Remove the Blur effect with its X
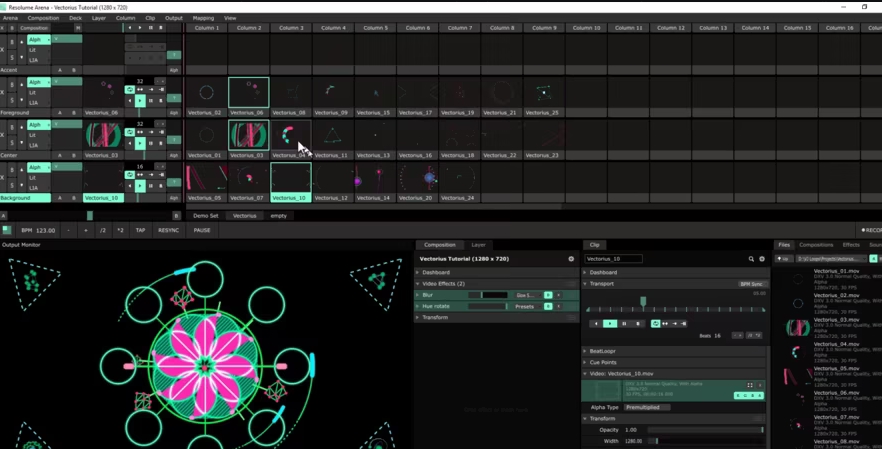Screen dimensions: 882x449 pos(559,295)
